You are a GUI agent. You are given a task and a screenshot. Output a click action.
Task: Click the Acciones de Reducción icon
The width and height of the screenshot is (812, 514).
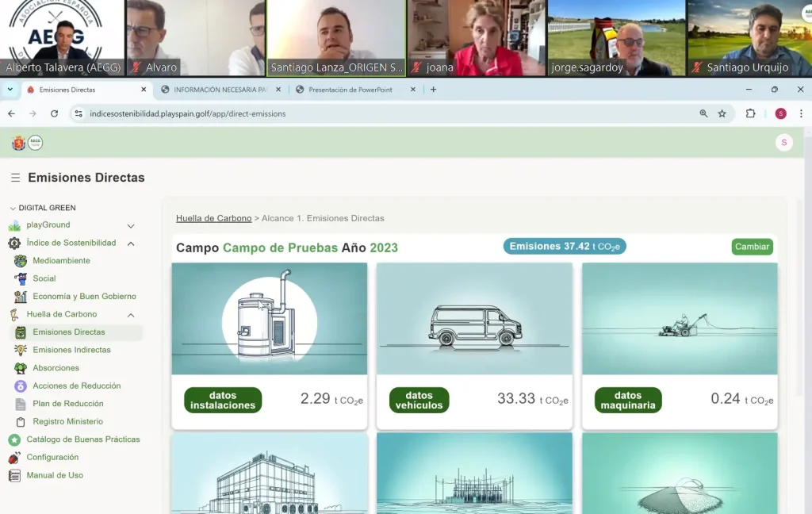[x=21, y=386]
